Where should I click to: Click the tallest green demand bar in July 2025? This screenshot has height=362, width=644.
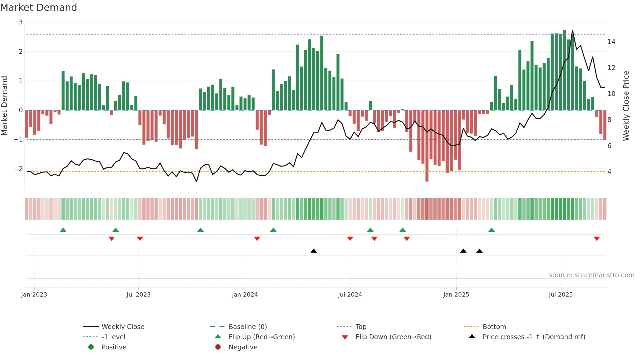point(564,70)
